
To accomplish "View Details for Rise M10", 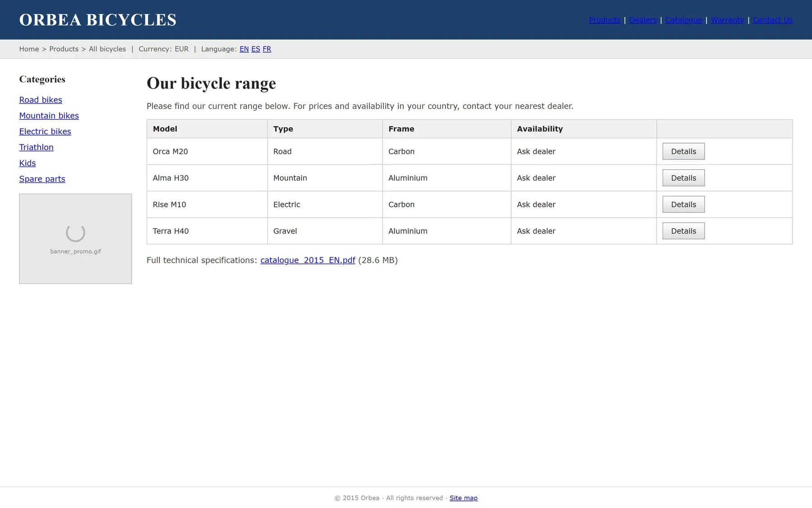I will pos(683,205).
